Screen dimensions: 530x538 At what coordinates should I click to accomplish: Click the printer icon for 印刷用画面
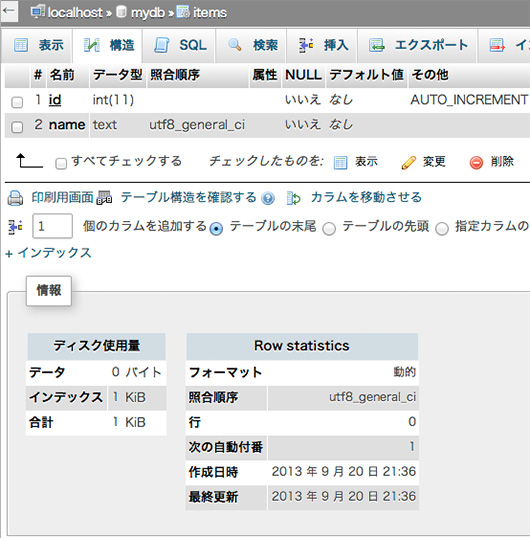point(15,198)
